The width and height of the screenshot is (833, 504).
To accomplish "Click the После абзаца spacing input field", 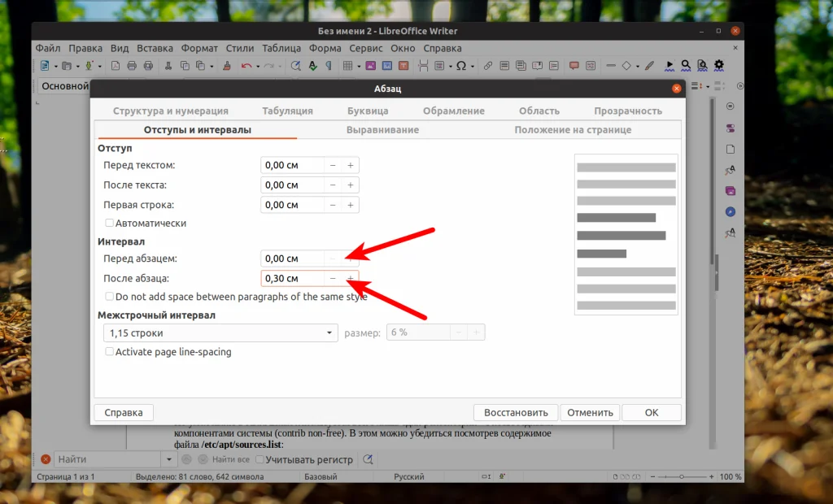I will (291, 278).
